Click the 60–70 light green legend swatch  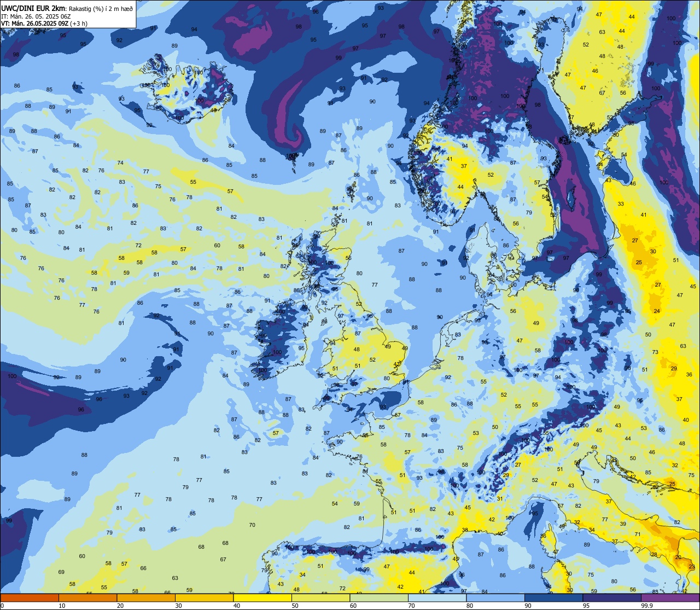coord(379,598)
